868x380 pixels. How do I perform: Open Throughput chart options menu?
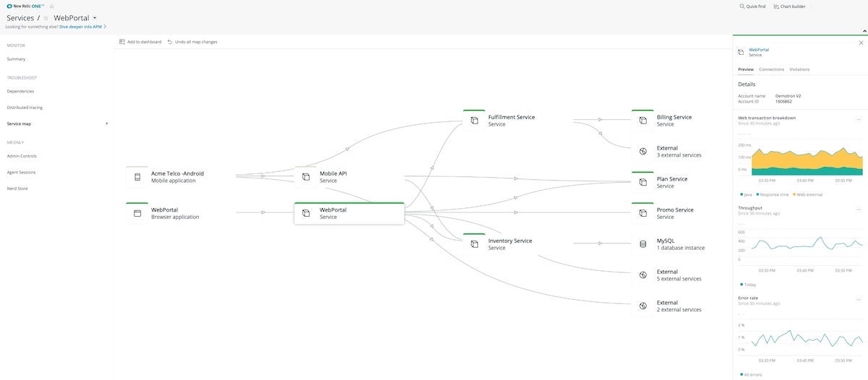[x=859, y=210]
